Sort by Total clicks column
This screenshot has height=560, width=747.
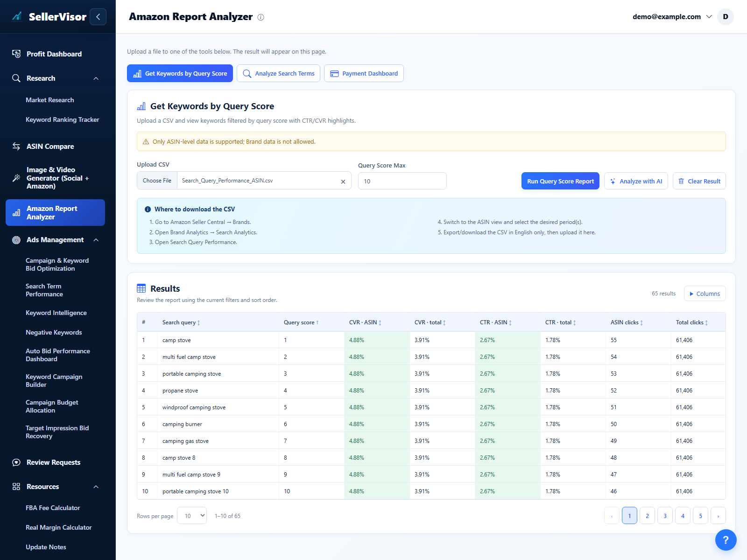tap(692, 322)
